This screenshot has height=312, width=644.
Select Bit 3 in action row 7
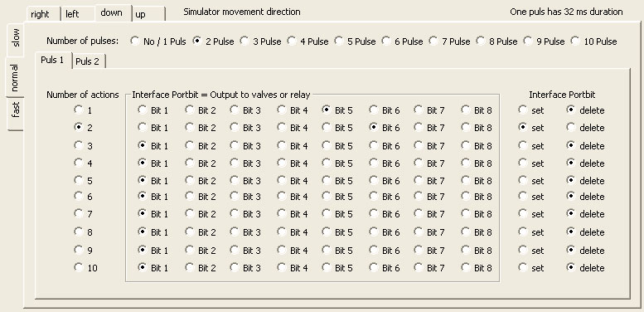[x=234, y=213]
